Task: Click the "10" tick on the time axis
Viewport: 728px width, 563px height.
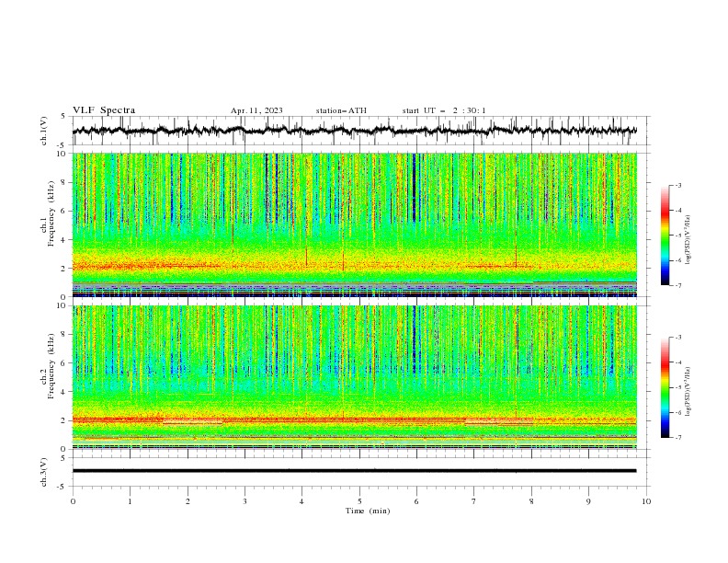Action: pyautogui.click(x=646, y=501)
